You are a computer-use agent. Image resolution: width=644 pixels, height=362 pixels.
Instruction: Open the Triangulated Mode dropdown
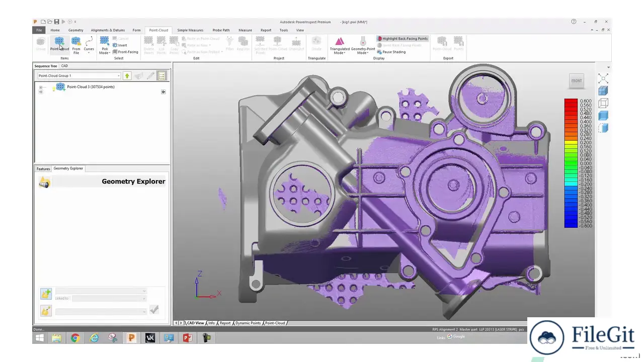(340, 45)
